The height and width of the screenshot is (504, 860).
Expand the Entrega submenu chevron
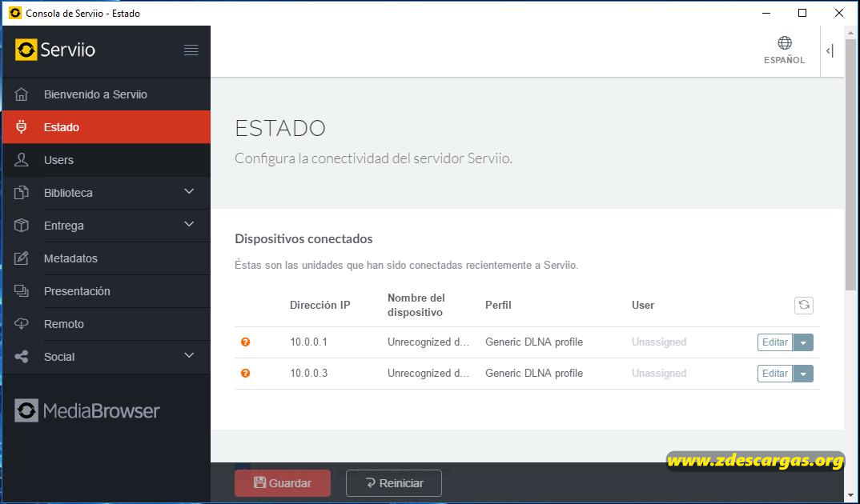point(189,224)
